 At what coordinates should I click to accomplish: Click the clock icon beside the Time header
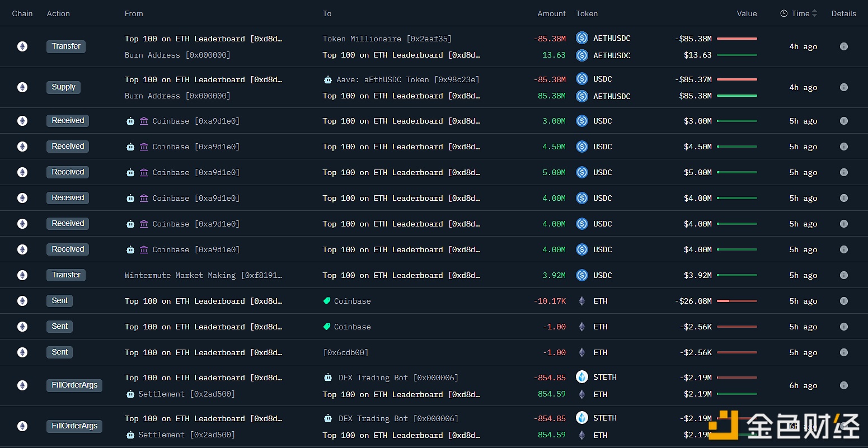[x=784, y=13]
